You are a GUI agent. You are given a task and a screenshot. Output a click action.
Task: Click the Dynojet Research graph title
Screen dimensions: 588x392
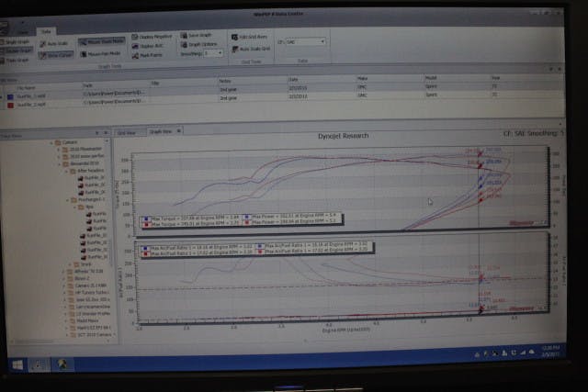[x=343, y=135]
